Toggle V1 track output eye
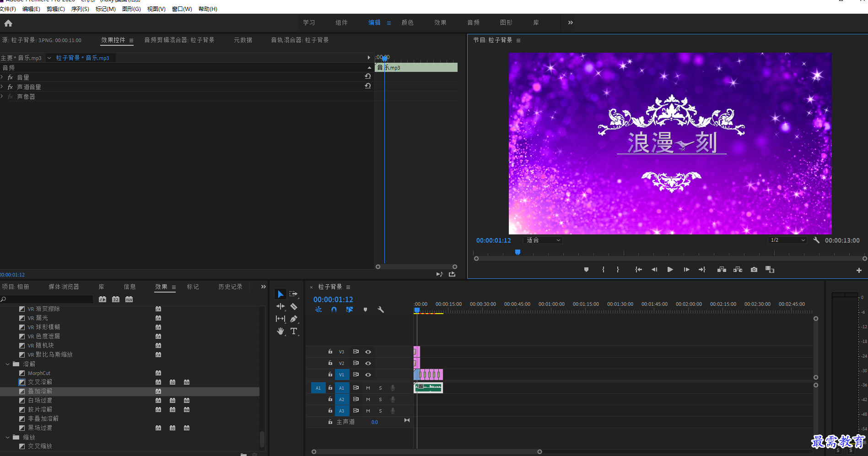 (x=368, y=375)
